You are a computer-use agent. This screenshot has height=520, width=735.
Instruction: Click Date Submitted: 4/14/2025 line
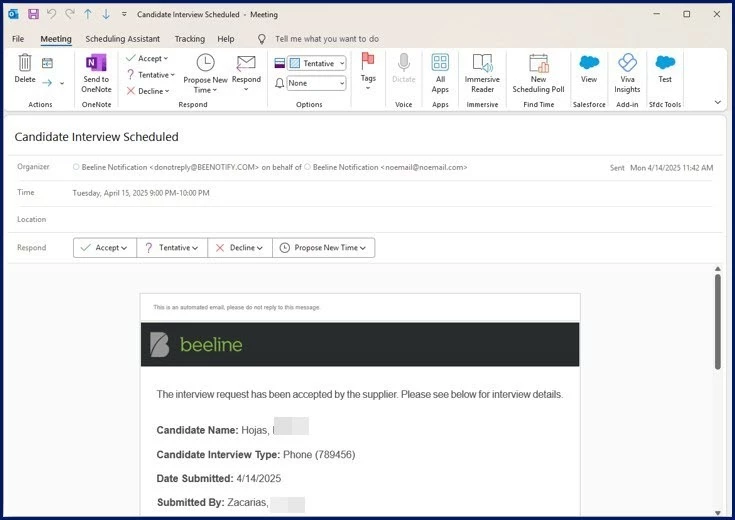[x=219, y=478]
